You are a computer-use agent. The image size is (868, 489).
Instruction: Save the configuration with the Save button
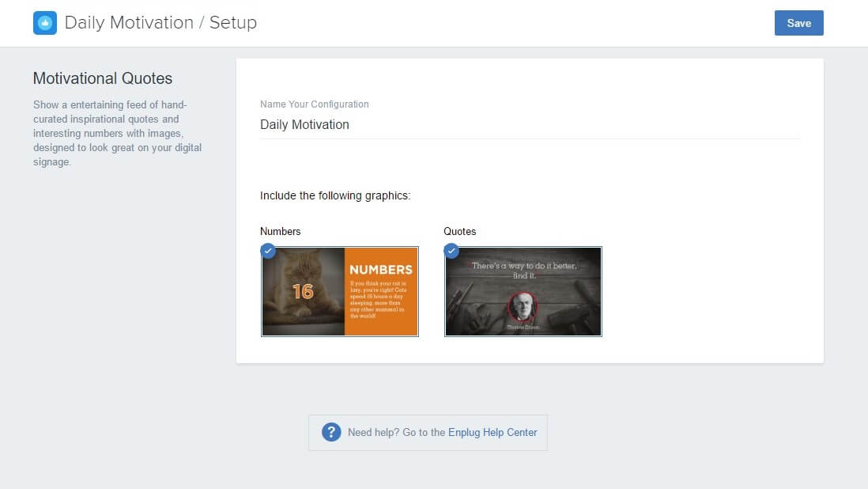pos(798,23)
